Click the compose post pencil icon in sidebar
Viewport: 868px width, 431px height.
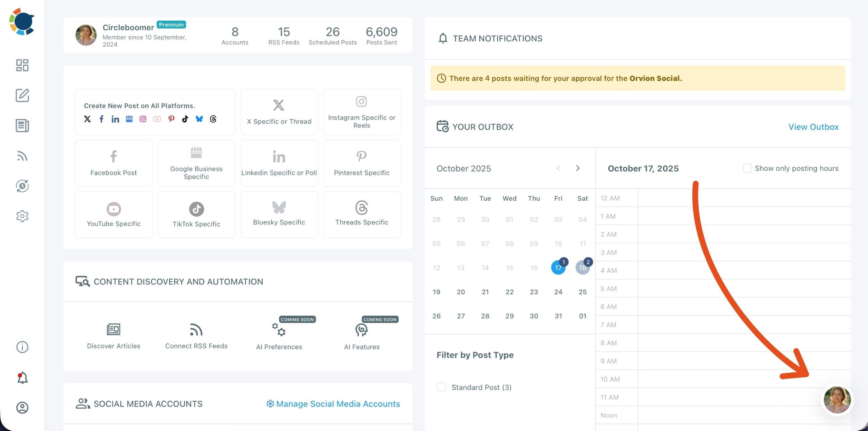(22, 96)
